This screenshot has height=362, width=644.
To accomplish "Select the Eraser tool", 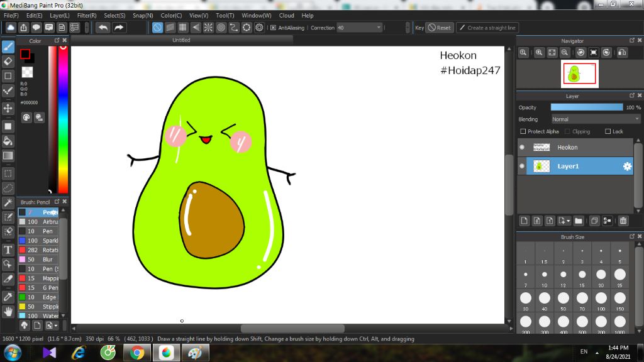I will [8, 61].
